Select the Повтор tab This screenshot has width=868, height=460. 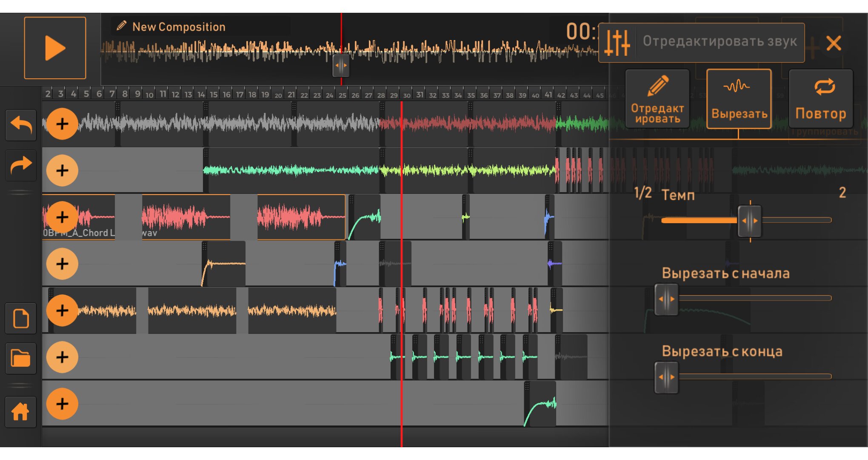coord(821,99)
